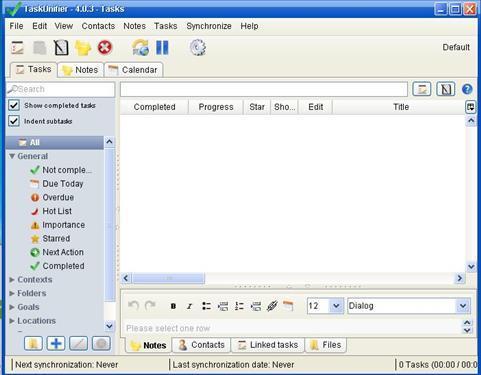Uncheck Indent subtasks checkbox
Image resolution: width=481 pixels, height=375 pixels.
tap(14, 121)
